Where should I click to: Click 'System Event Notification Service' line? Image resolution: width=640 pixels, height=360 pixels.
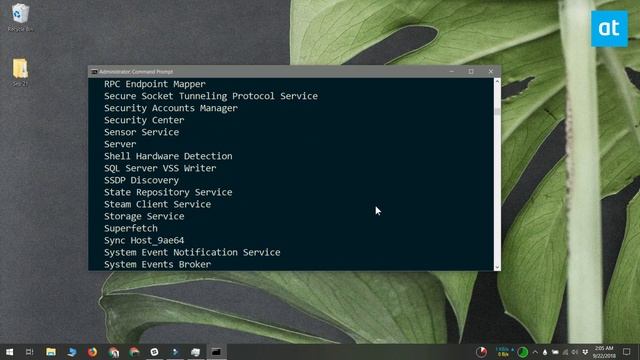tap(192, 252)
